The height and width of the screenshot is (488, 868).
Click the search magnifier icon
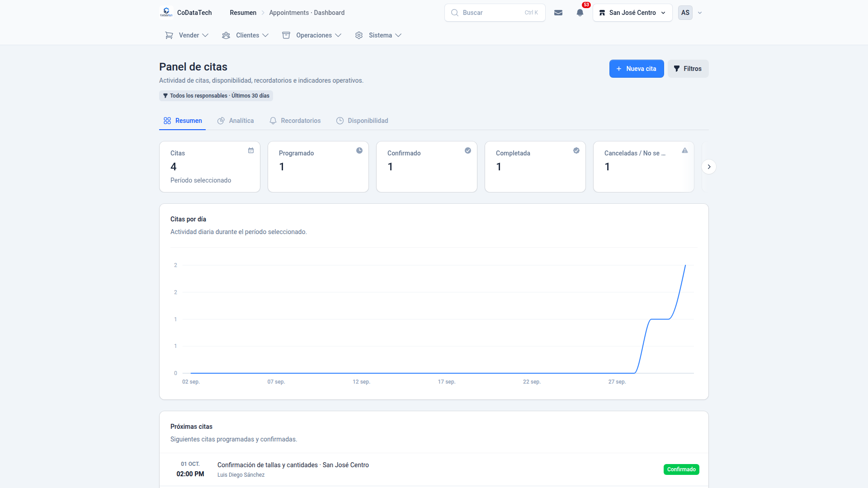coord(455,13)
